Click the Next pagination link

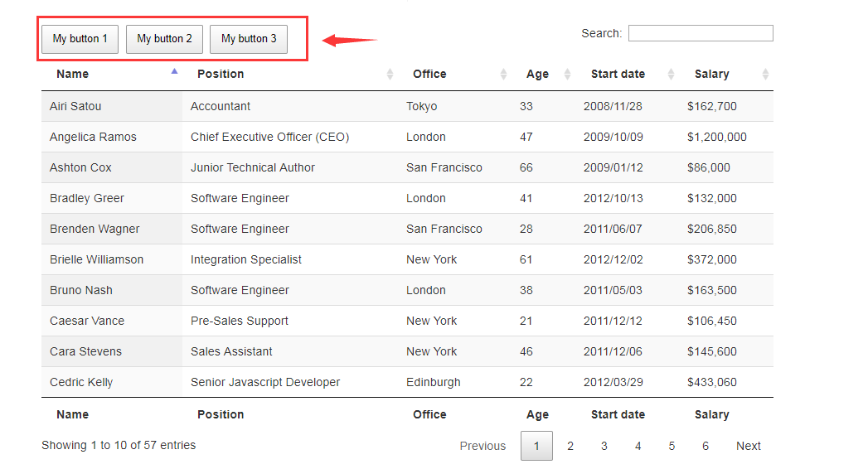[748, 446]
